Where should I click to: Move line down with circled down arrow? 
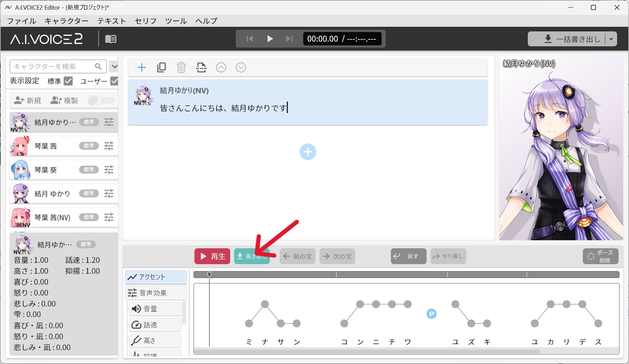[x=241, y=67]
